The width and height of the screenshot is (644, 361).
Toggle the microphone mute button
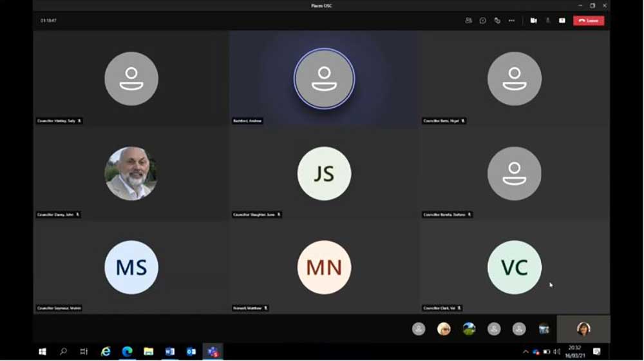(x=548, y=21)
